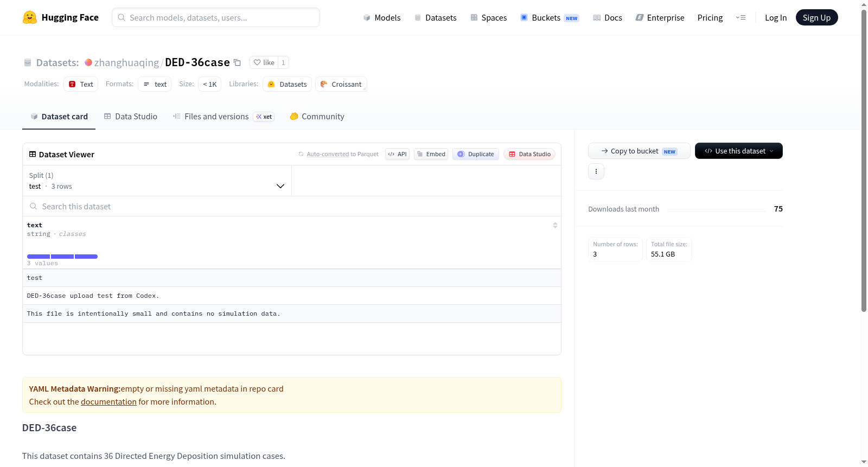Open the Croissant library tag
Viewport: 868px width, 467px height.
341,84
